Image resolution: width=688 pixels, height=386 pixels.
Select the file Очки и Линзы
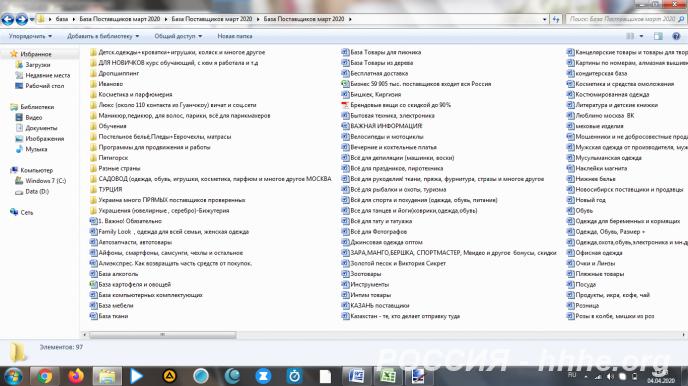[595, 263]
